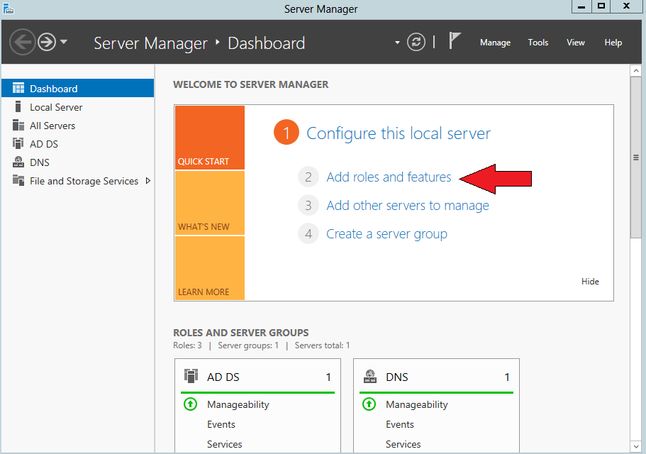Click the AD DS Manageability status icon
This screenshot has width=646, height=454.
coord(190,404)
